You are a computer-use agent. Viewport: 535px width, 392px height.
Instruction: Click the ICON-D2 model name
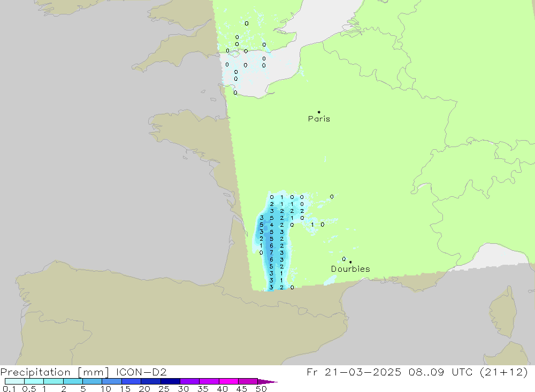(x=141, y=372)
